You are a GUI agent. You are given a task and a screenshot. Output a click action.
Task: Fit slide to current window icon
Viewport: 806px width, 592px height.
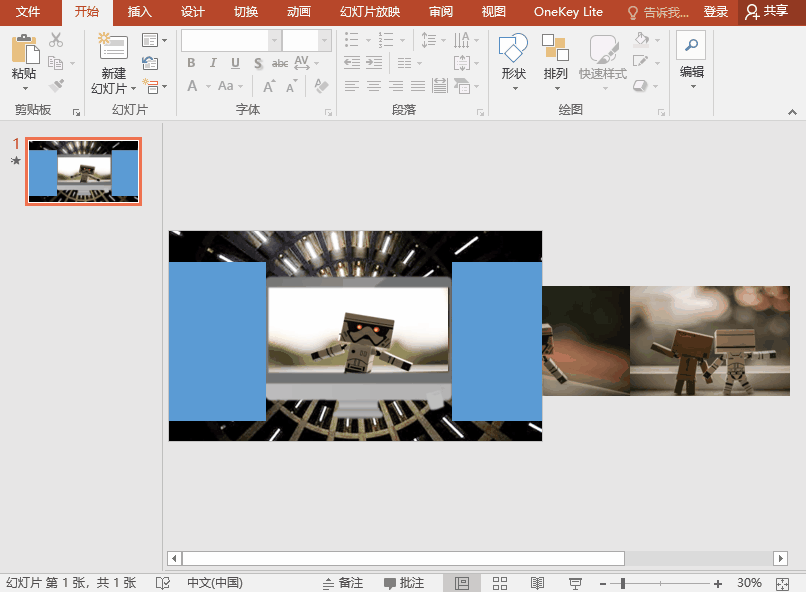[782, 583]
